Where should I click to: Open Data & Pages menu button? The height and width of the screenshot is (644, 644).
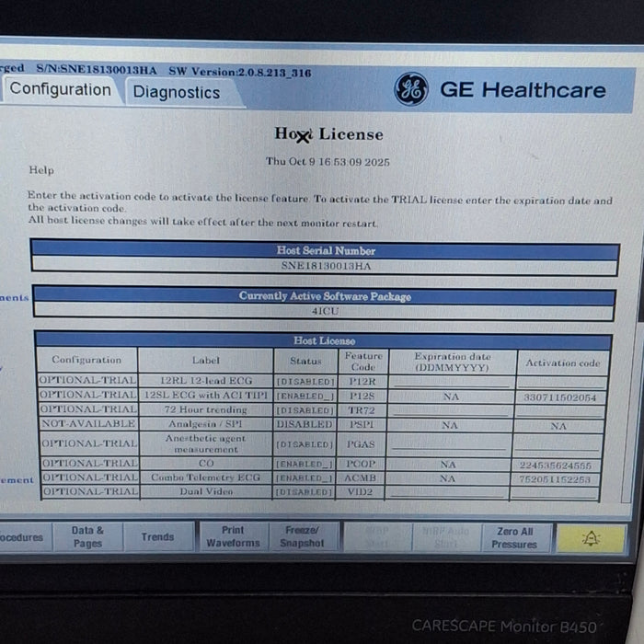pos(87,536)
